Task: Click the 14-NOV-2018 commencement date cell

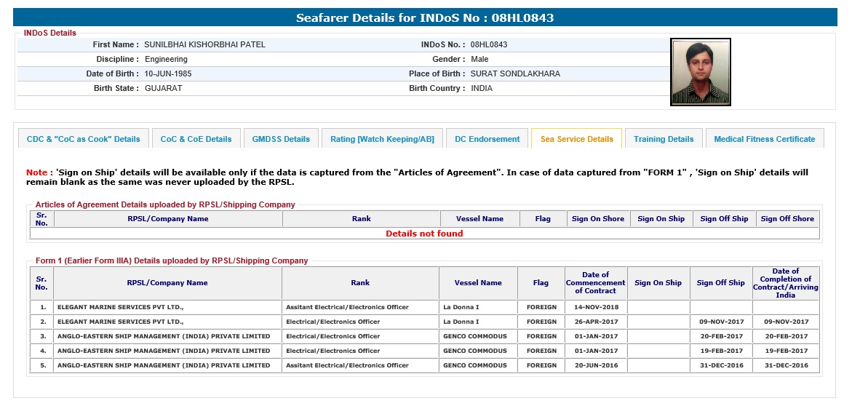Action: click(595, 307)
